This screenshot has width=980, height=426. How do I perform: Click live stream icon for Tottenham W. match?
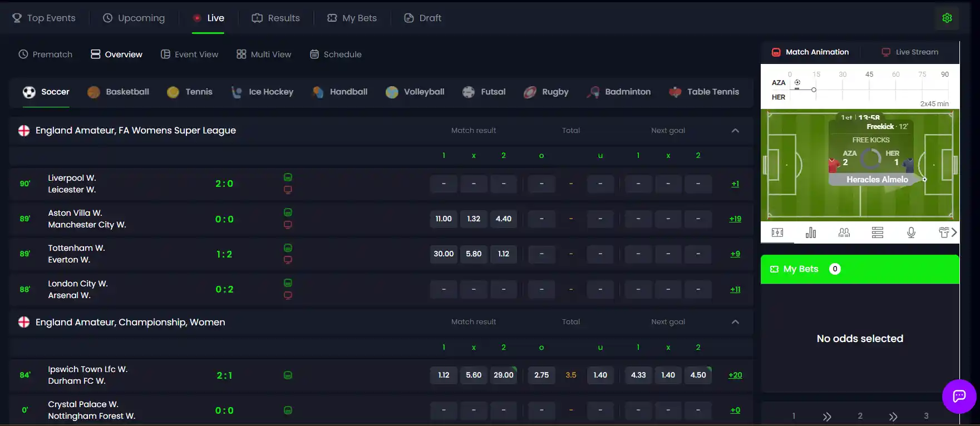288,260
